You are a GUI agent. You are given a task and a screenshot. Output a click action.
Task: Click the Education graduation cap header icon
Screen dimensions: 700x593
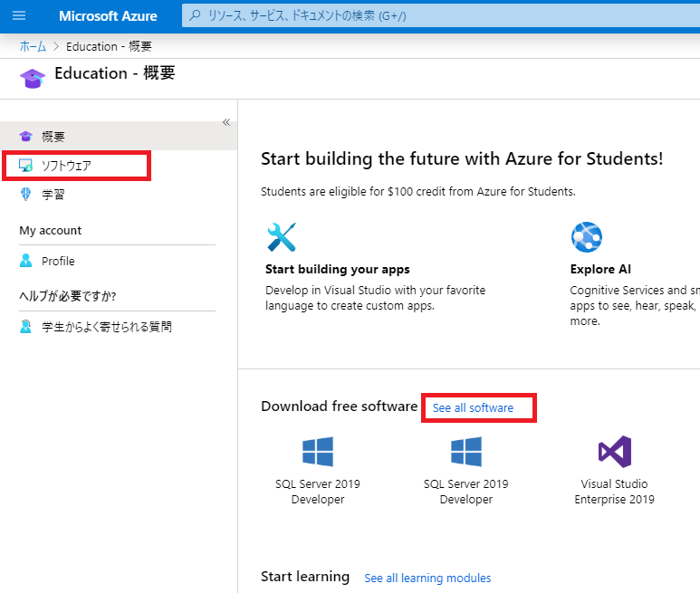click(x=33, y=79)
